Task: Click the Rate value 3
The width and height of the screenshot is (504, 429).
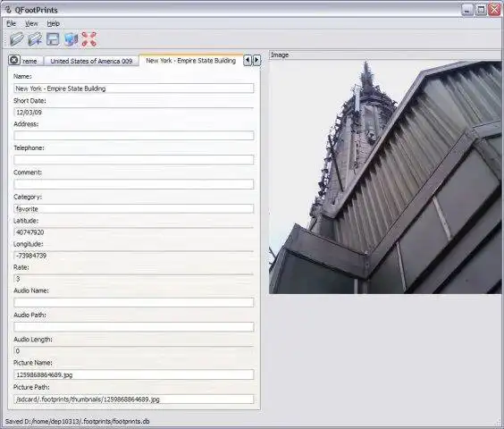Action: coord(18,279)
